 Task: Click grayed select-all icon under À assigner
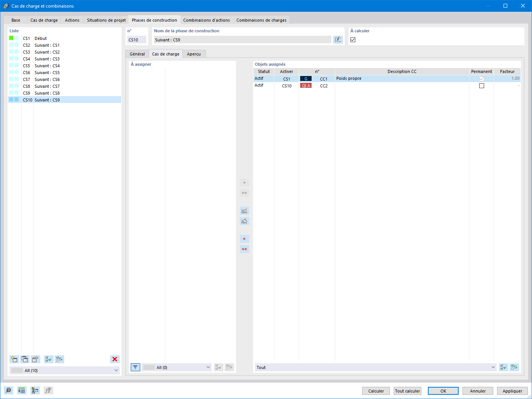pyautogui.click(x=218, y=367)
